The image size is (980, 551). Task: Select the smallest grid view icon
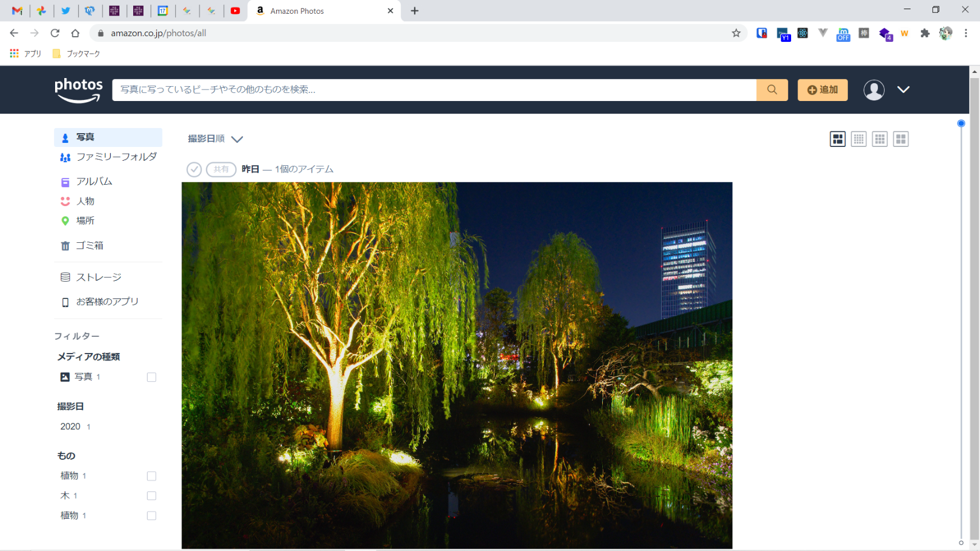click(x=858, y=139)
